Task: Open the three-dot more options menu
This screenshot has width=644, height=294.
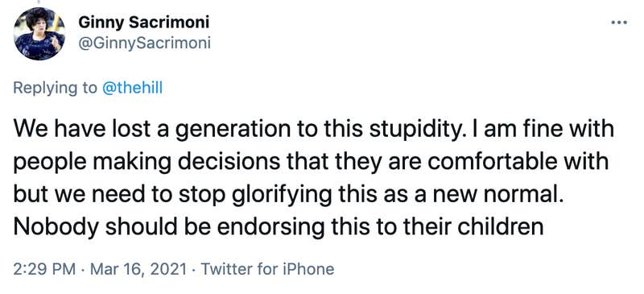Action: click(x=618, y=23)
